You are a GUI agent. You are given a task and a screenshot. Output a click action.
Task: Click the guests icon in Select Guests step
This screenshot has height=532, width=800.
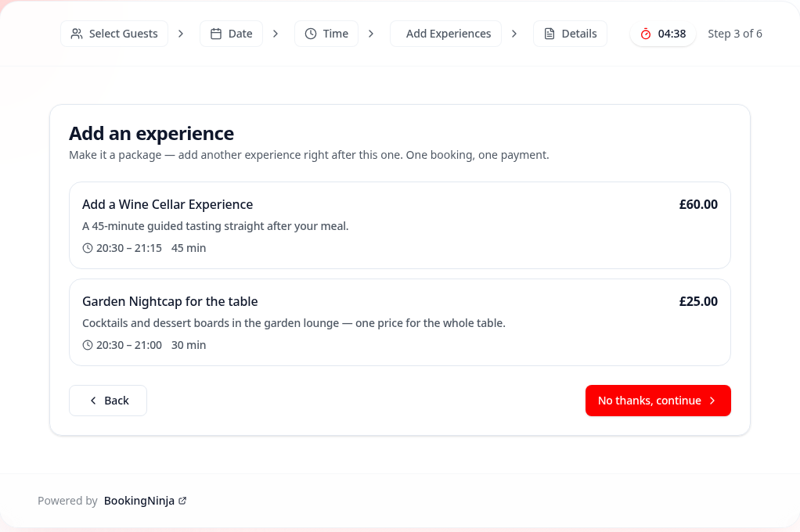(77, 34)
